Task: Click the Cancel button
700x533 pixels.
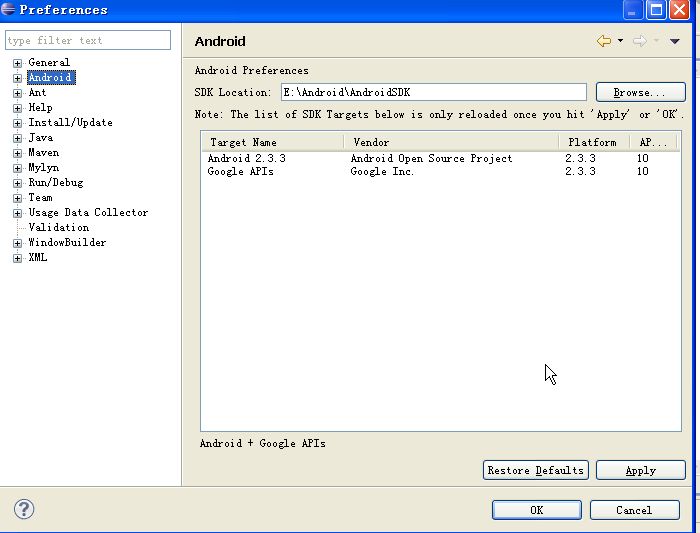Action: 634,510
